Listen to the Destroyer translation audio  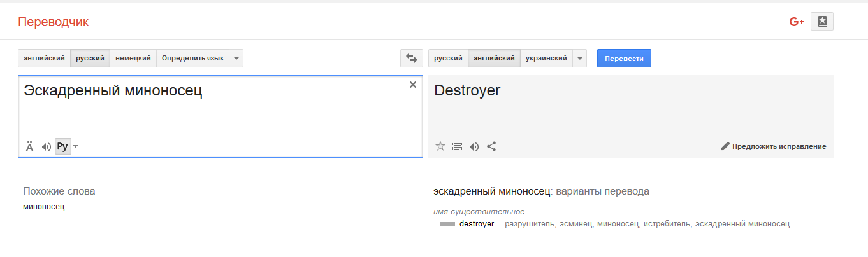[x=474, y=146]
